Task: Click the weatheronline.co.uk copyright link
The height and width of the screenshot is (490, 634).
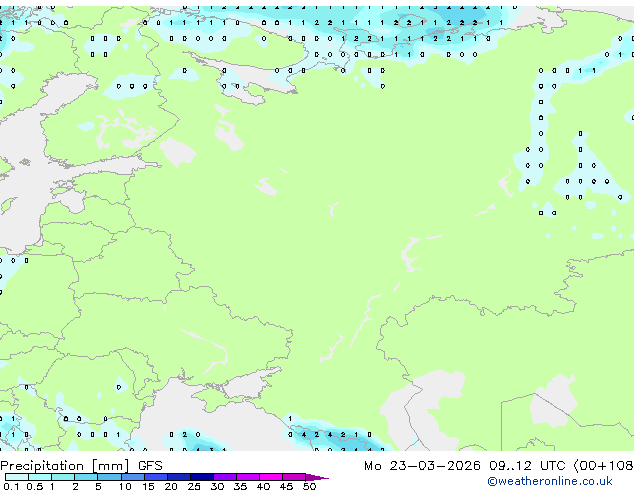Action: (549, 481)
